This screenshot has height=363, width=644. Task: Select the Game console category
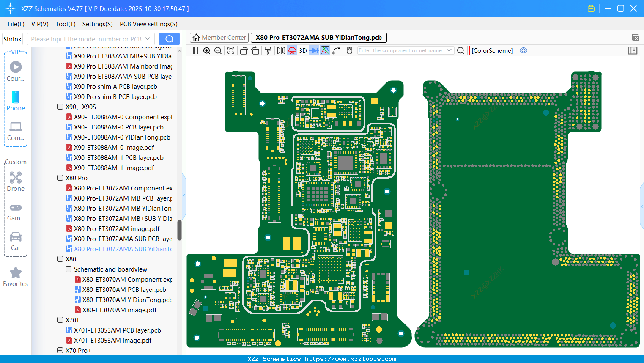16,212
